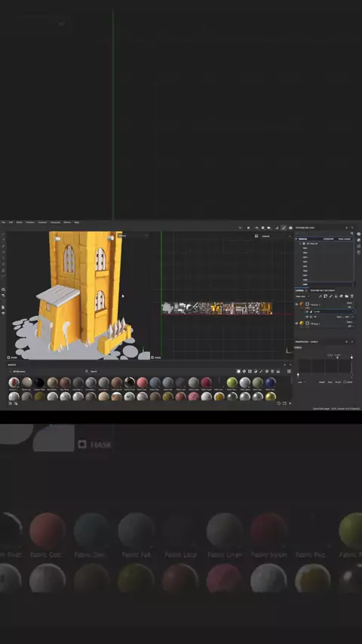Switch to the Texture Set Settings tab
This screenshot has width=362, height=644.
(322, 290)
